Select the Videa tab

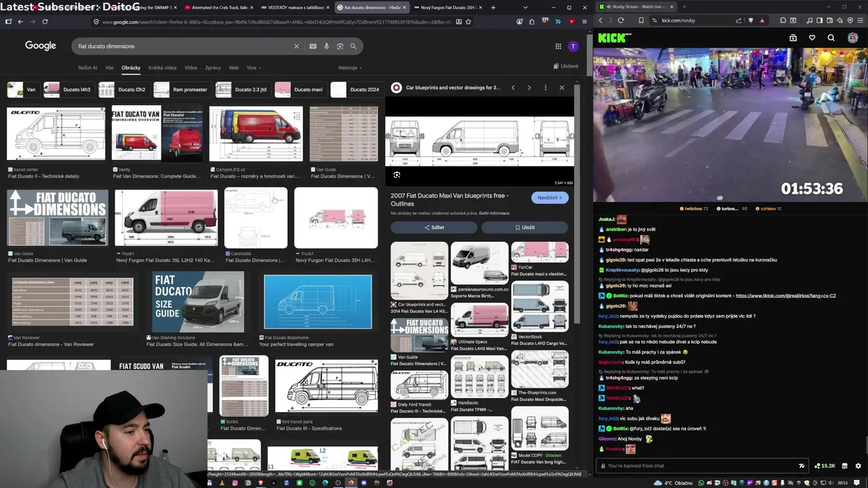click(x=191, y=68)
